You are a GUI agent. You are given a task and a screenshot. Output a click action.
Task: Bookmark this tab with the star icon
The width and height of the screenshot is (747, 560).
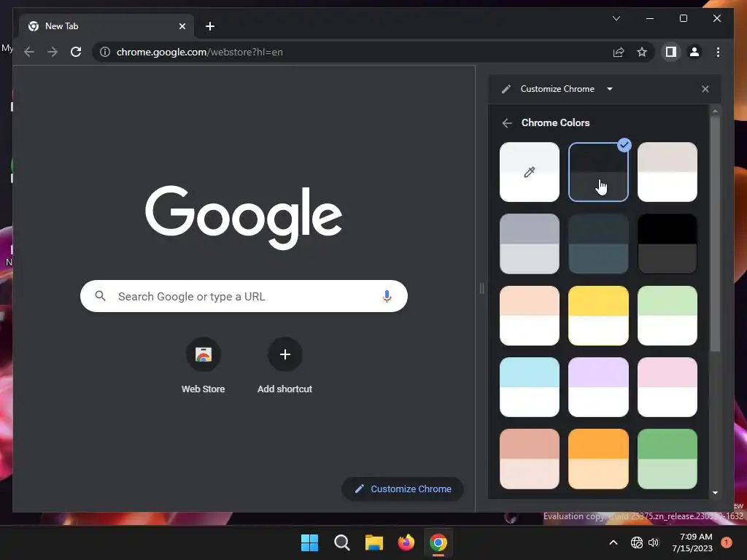click(x=642, y=52)
